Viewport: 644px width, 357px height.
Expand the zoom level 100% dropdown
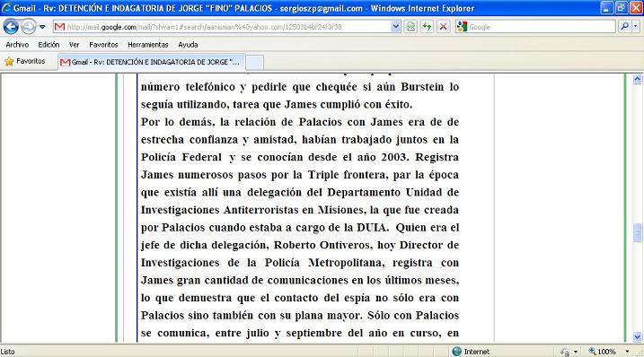pos(627,352)
